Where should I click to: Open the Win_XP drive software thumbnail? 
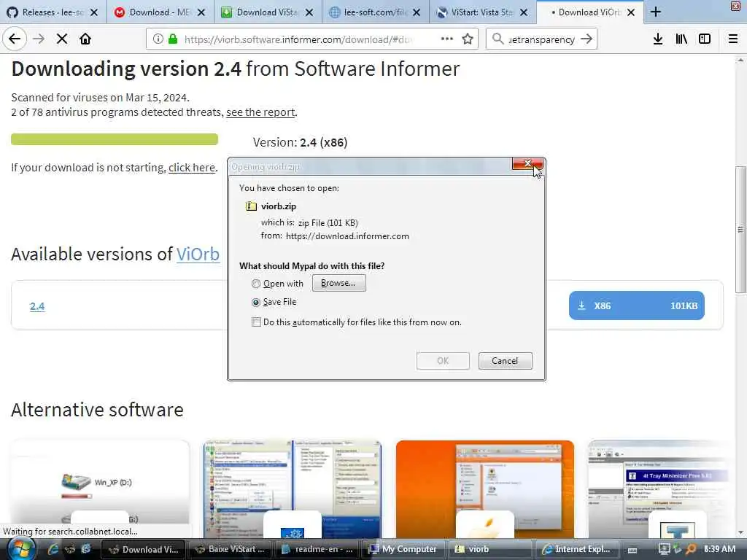click(x=100, y=489)
